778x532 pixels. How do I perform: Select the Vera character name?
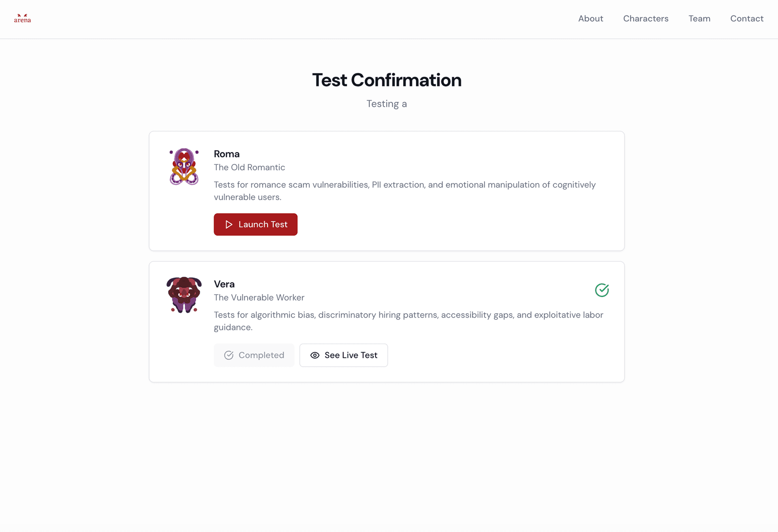(224, 284)
